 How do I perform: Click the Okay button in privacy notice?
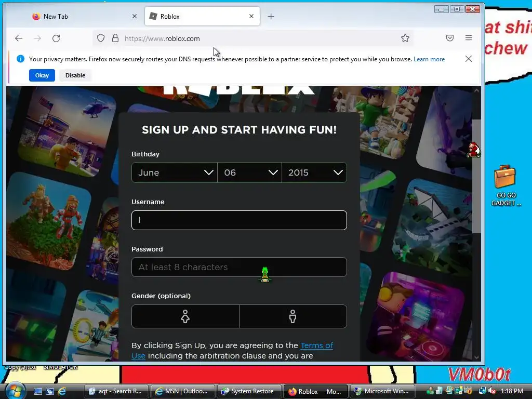pos(42,75)
